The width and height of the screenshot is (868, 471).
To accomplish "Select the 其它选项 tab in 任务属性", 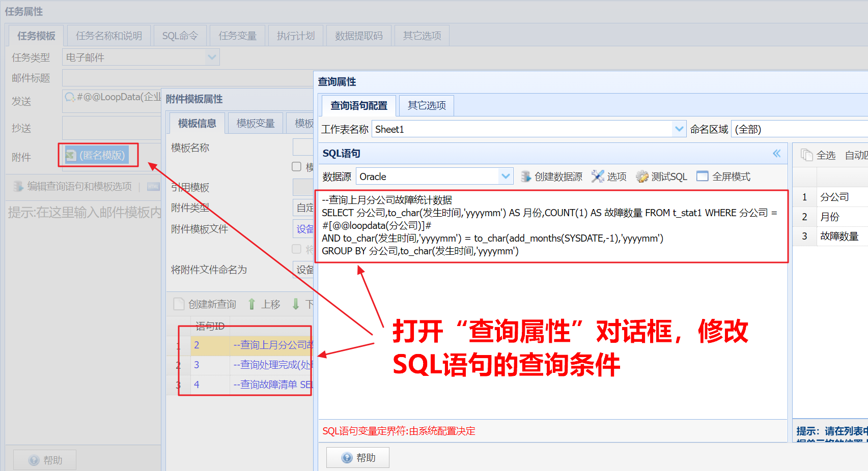I will pos(422,36).
